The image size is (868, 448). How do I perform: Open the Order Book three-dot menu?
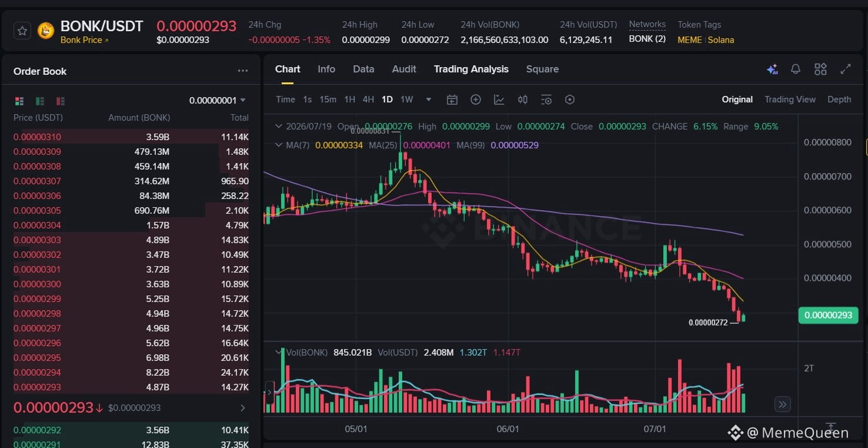[x=243, y=71]
